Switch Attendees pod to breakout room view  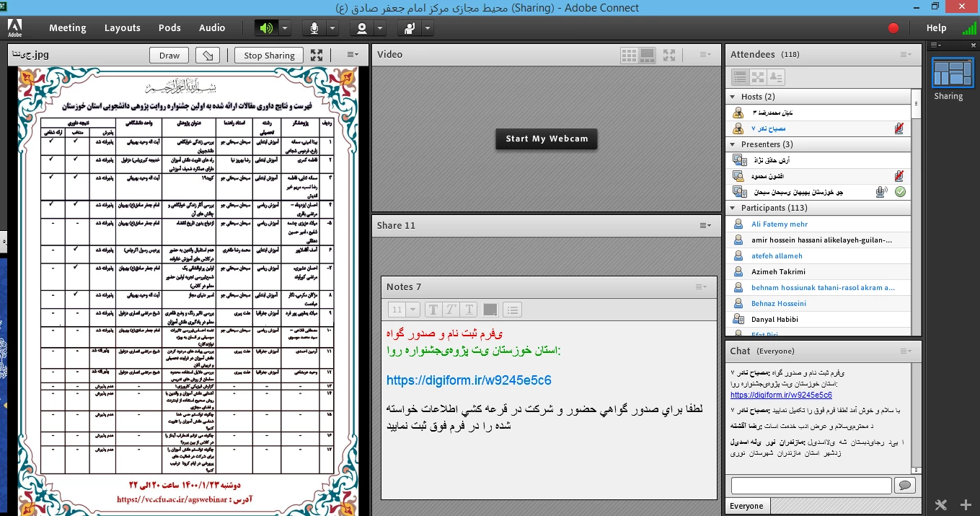coord(758,77)
